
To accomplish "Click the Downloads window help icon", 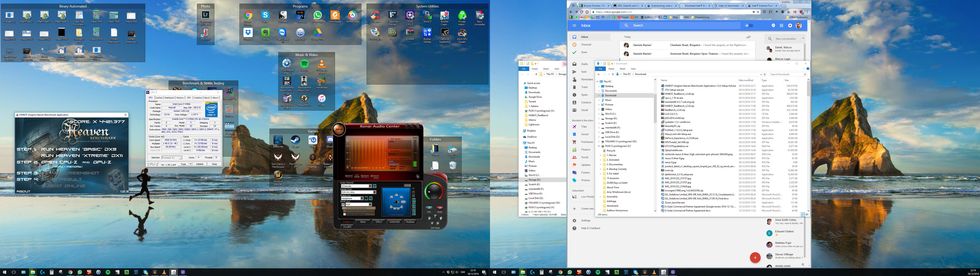I will [x=808, y=69].
